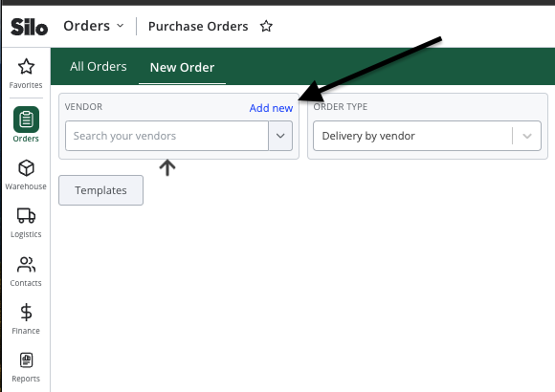Screen dimensions: 555x392
Task: Open Reports document icon
Action: click(26, 360)
